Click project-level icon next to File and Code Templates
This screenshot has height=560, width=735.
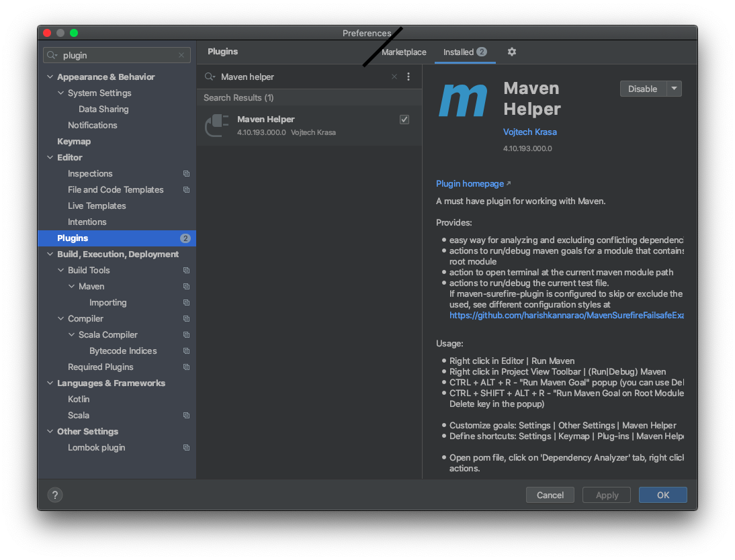pos(186,190)
